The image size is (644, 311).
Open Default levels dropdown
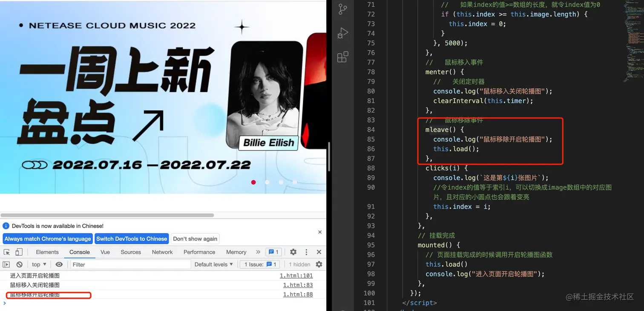pyautogui.click(x=214, y=264)
